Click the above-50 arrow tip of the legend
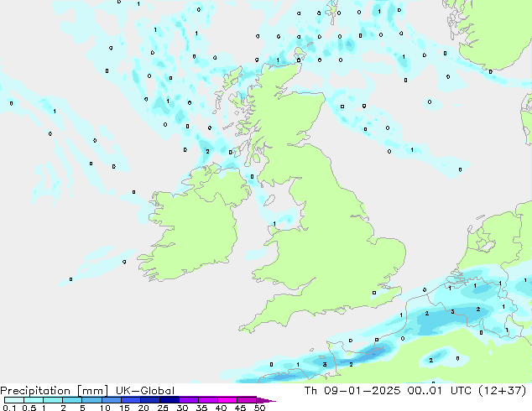The width and height of the screenshot is (532, 411). 268,401
